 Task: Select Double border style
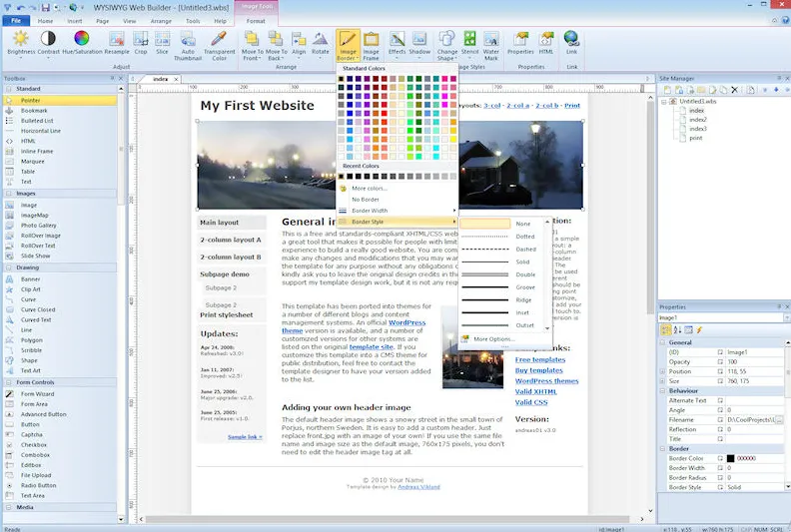coord(501,274)
